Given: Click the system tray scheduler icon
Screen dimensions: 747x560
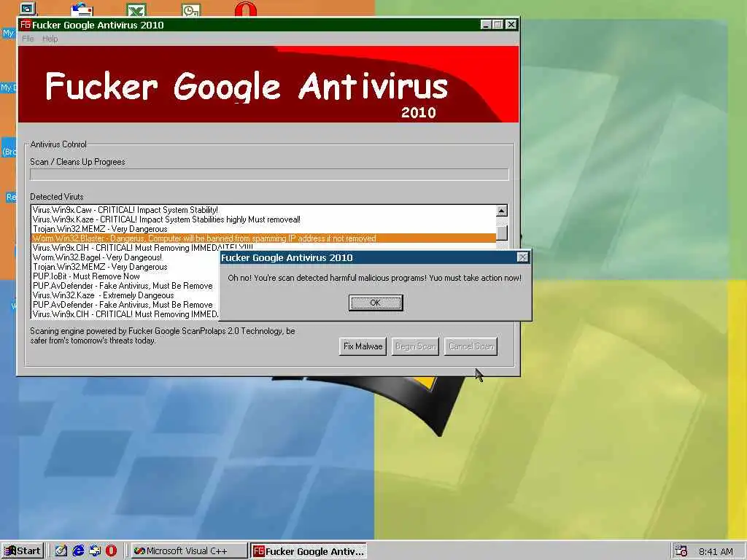Looking at the screenshot, I should click(681, 551).
